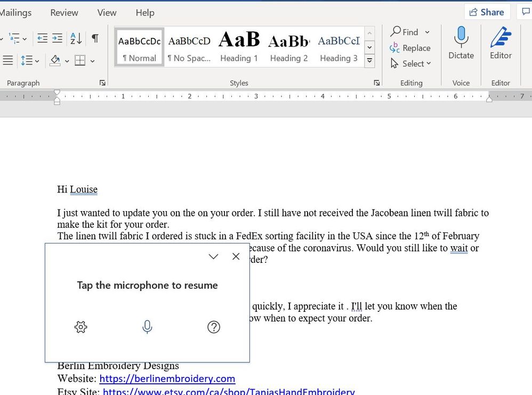The width and height of the screenshot is (532, 395).
Task: Click the justify alignment icon
Action: coord(7,60)
